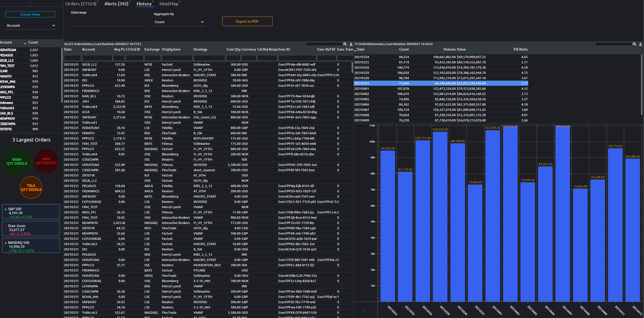This screenshot has height=318, width=644.
Task: Click the 20210405 summary row
Action: point(441,99)
